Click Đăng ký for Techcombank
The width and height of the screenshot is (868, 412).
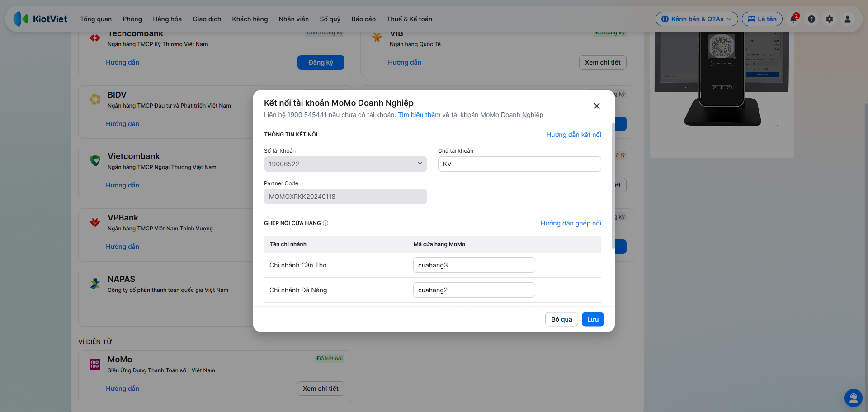(321, 62)
